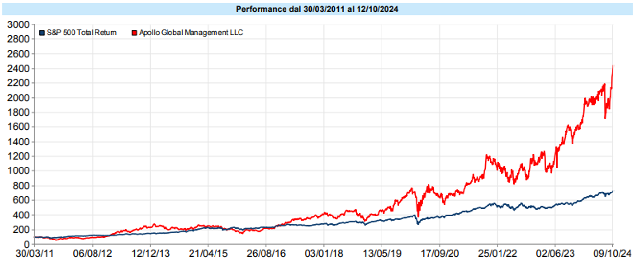The width and height of the screenshot is (644, 264).
Task: Choose the 25/01/22 x-axis date
Action: 497,255
